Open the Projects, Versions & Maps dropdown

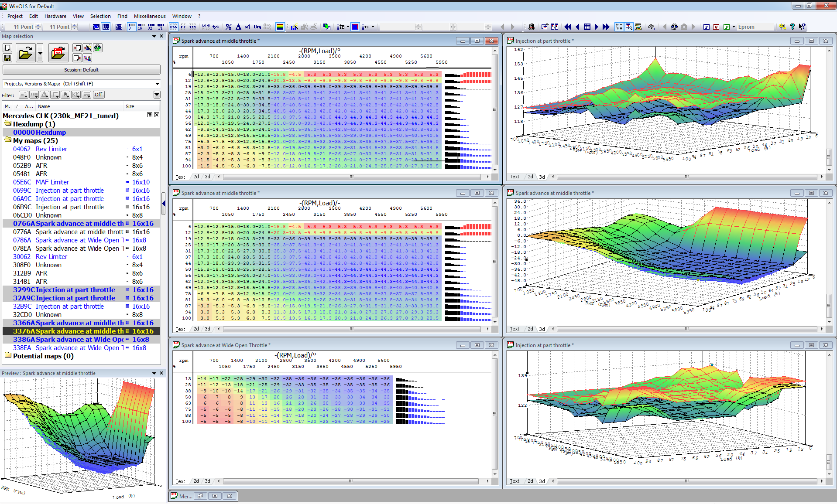tap(82, 84)
